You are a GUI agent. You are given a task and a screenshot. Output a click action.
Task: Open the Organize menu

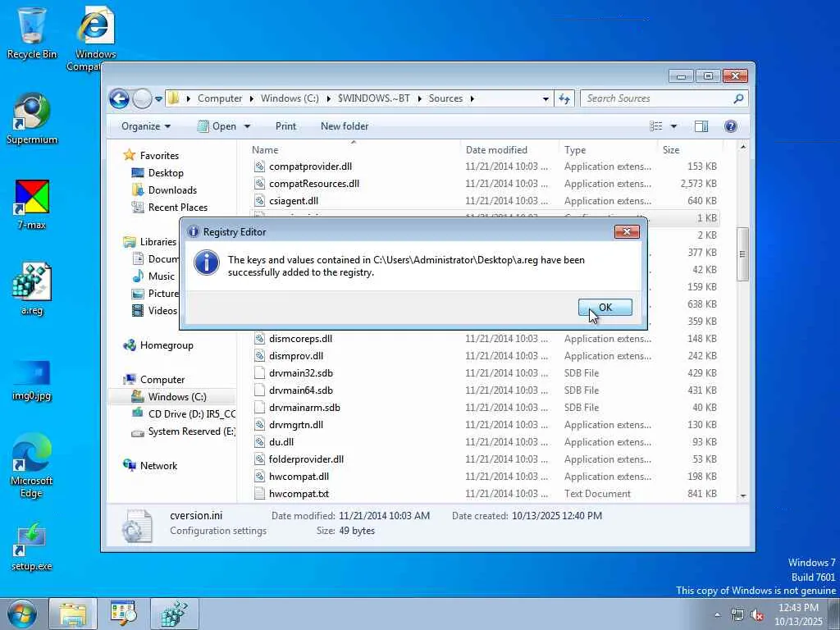click(x=146, y=126)
